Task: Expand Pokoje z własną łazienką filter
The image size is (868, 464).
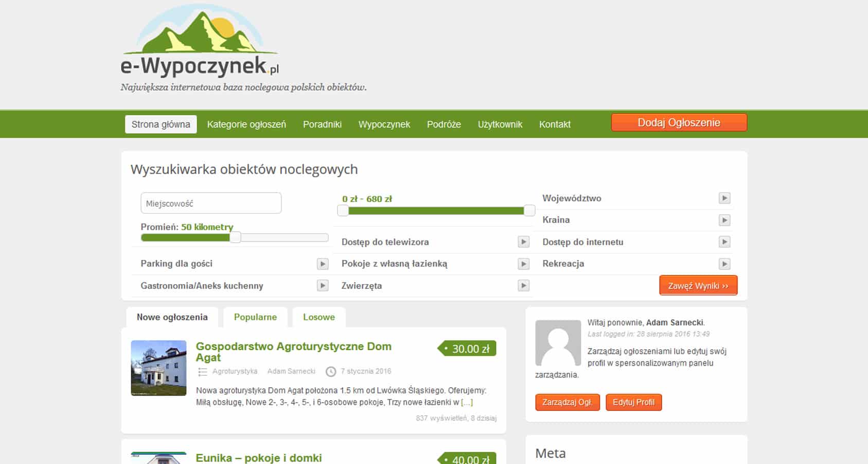Action: 523,264
